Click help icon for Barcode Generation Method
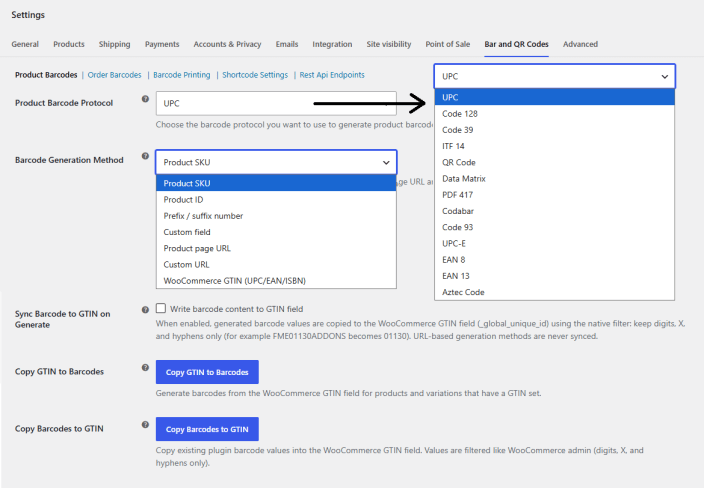 pyautogui.click(x=145, y=156)
